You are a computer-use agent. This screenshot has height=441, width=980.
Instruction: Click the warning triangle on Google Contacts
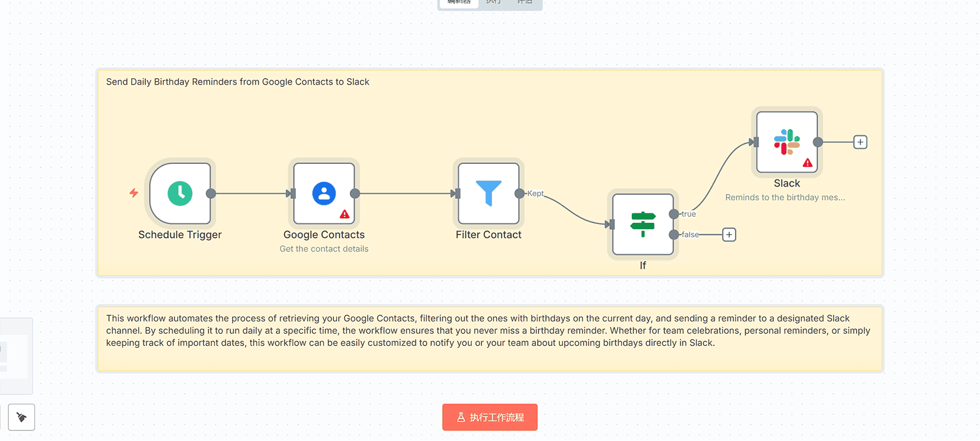click(345, 214)
